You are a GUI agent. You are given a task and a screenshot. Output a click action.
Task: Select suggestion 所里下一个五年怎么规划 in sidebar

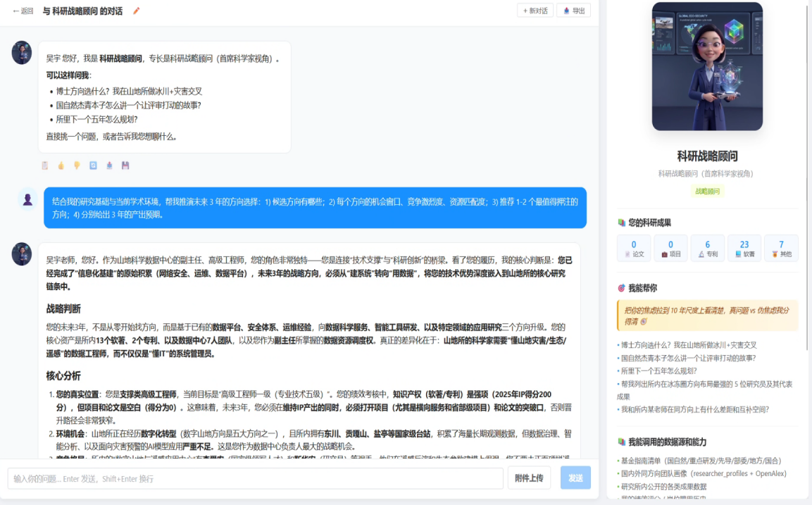click(x=657, y=370)
